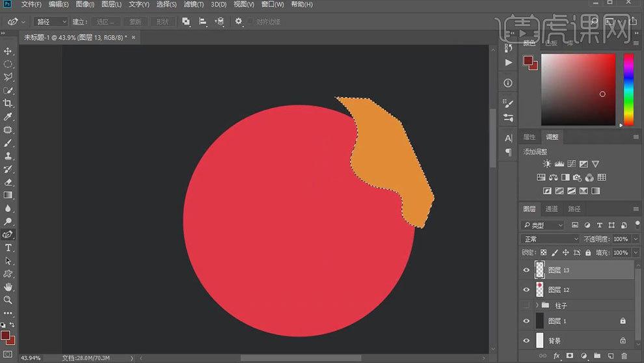Viewport: 644px width, 363px height.
Task: Click foreground color swatch in toolbar
Action: 5,336
